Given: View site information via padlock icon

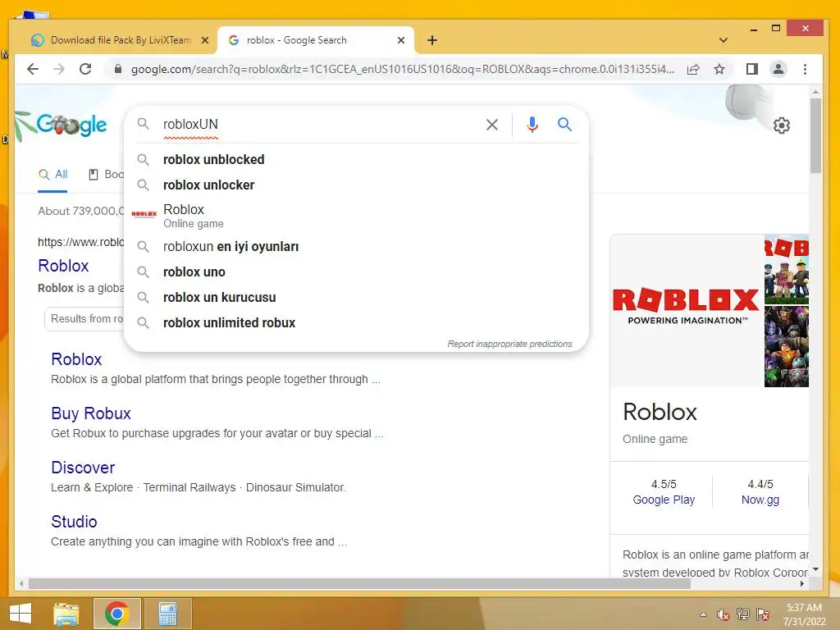Looking at the screenshot, I should [x=118, y=69].
